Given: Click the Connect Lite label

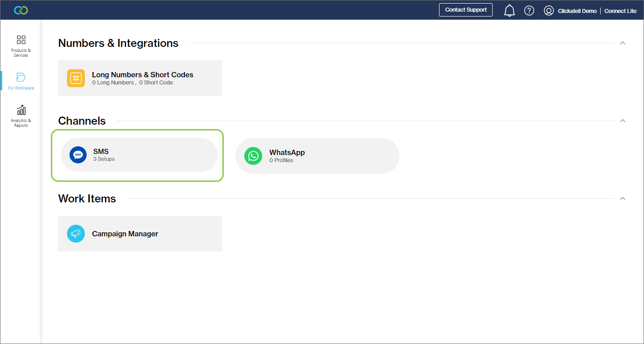Looking at the screenshot, I should [620, 11].
